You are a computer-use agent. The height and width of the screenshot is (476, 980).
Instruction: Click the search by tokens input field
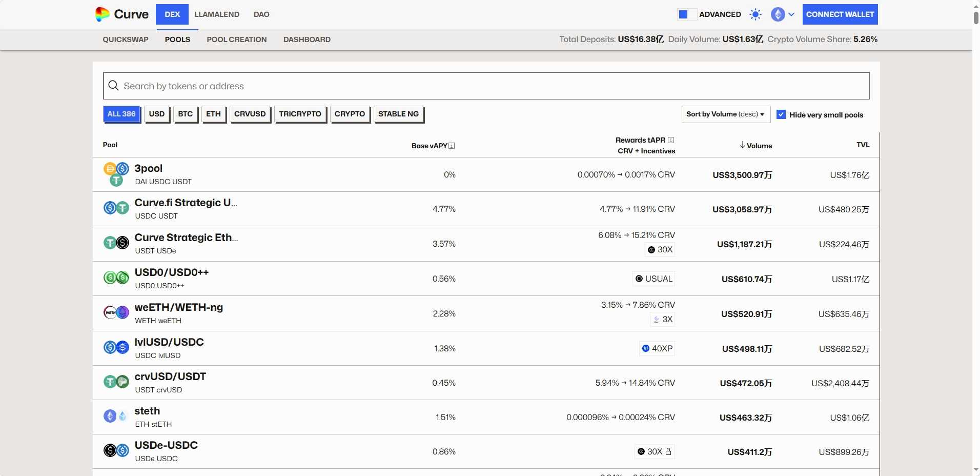point(486,86)
